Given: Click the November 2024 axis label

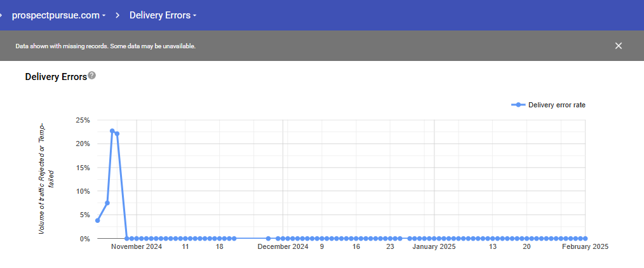Looking at the screenshot, I should tap(137, 247).
